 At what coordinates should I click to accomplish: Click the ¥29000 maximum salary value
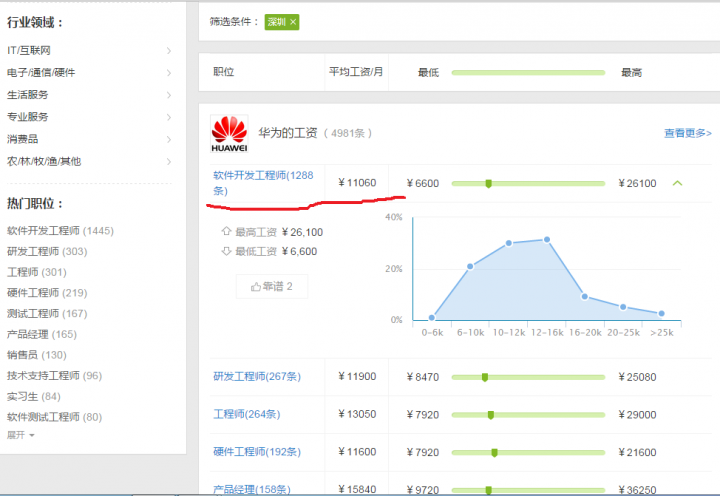pos(637,415)
